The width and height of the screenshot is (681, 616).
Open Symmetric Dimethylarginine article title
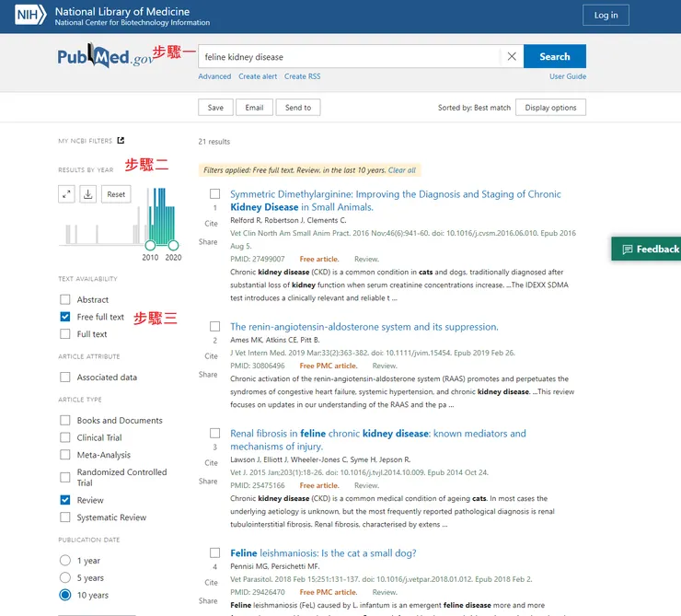click(395, 201)
